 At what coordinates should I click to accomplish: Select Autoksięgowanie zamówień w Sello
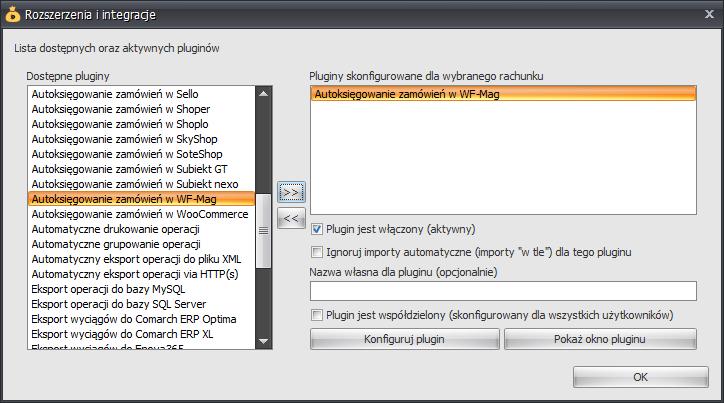click(141, 94)
